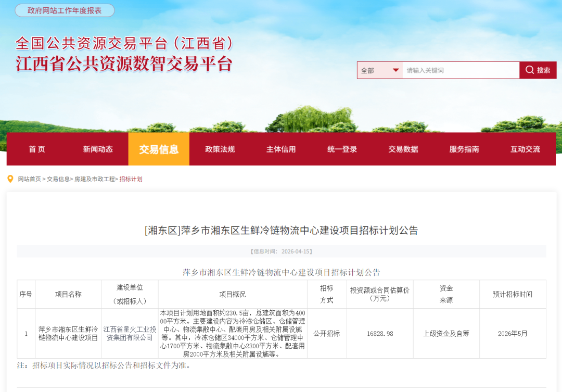Click the 项目名称 column header
Image resolution: width=562 pixels, height=392 pixels.
click(x=68, y=294)
